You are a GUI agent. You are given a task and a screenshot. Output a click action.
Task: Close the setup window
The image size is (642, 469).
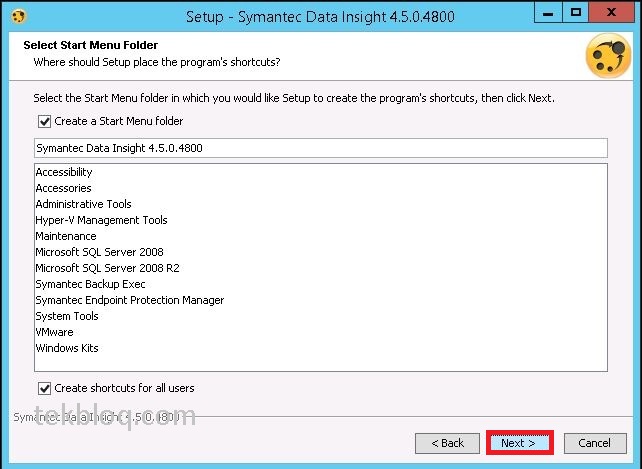click(612, 13)
